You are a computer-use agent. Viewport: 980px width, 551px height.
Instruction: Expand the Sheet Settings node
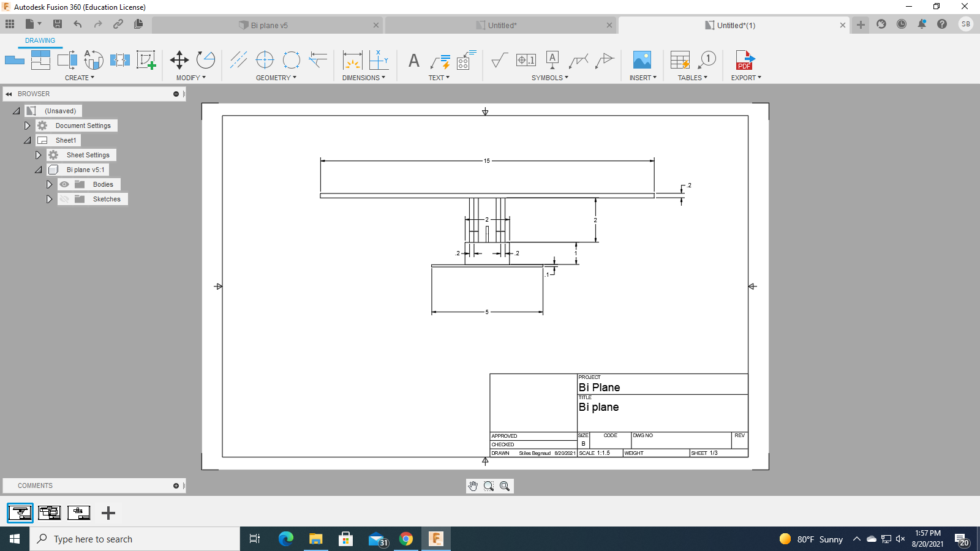[39, 155]
